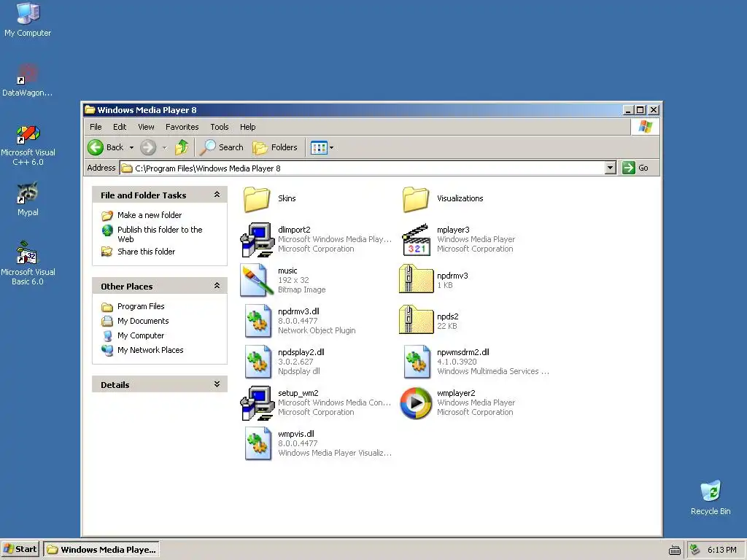This screenshot has height=560, width=747.
Task: Open the View menu
Action: click(x=146, y=127)
